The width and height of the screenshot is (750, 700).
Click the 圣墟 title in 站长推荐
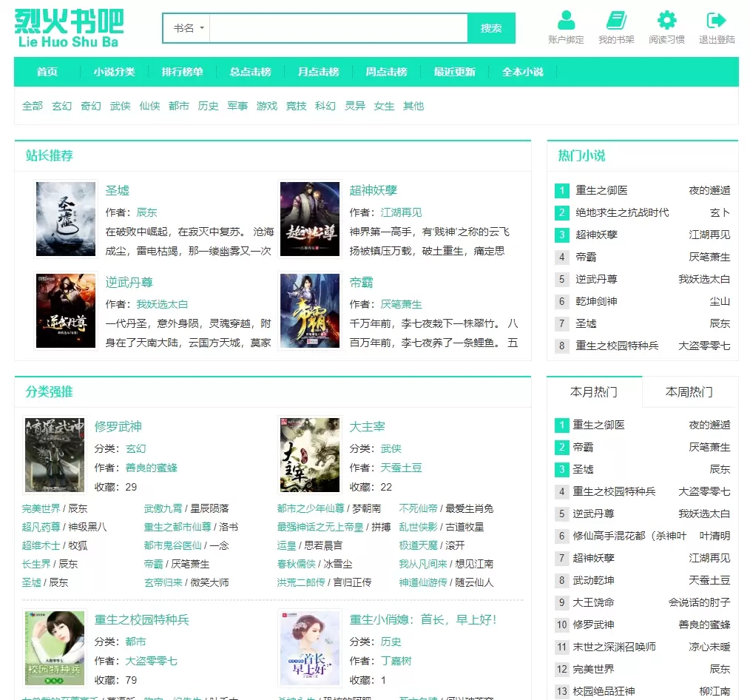pos(118,190)
